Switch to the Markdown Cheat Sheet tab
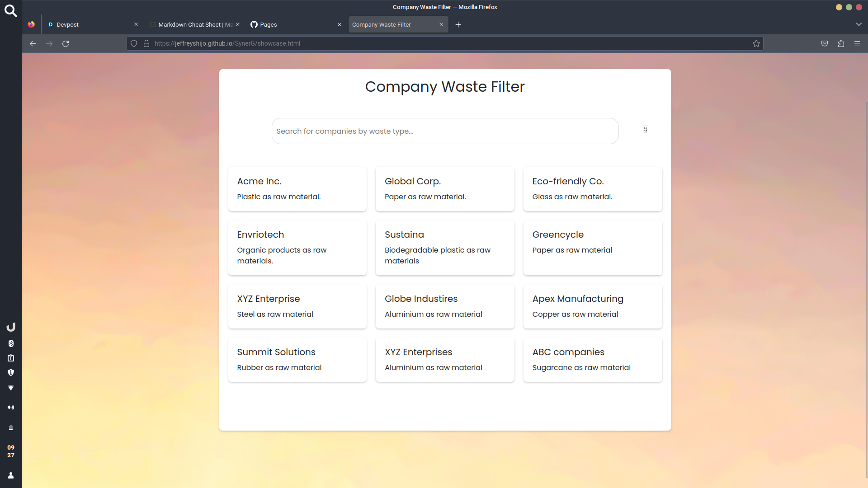The image size is (868, 488). [x=192, y=24]
